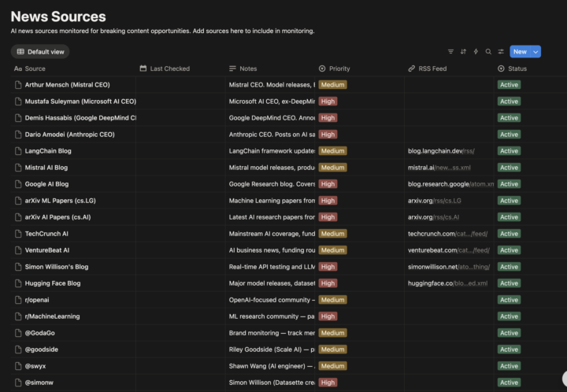Open the venturebeat.com feed link

449,250
